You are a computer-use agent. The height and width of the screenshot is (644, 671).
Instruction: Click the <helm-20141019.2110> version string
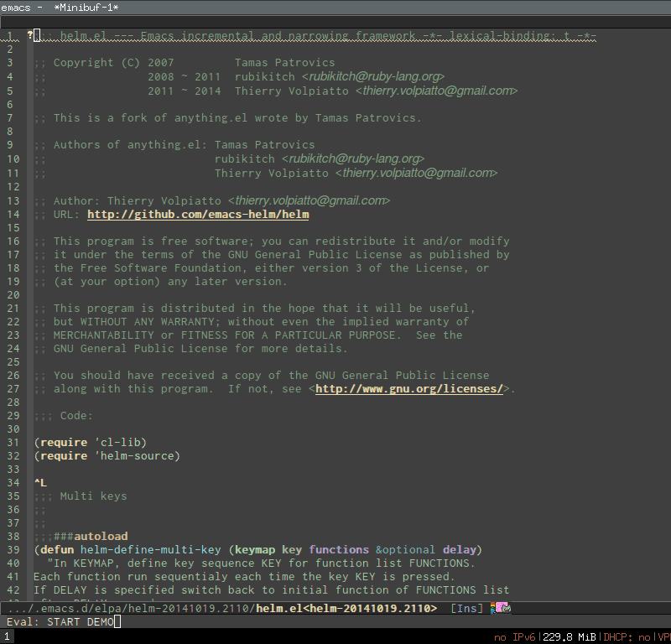372,607
